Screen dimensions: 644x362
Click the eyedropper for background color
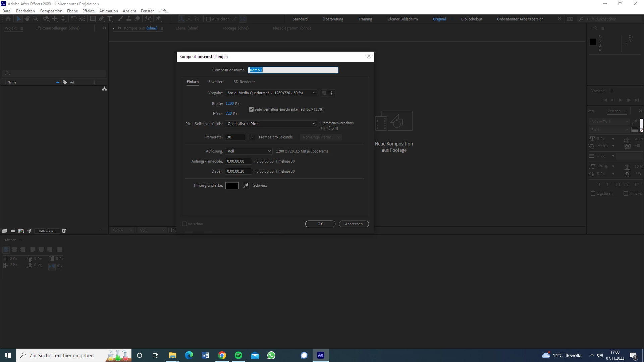246,186
